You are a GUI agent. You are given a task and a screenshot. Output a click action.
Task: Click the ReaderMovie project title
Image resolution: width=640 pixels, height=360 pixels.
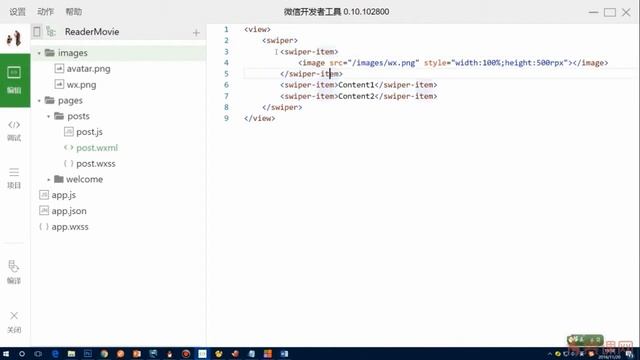92,32
